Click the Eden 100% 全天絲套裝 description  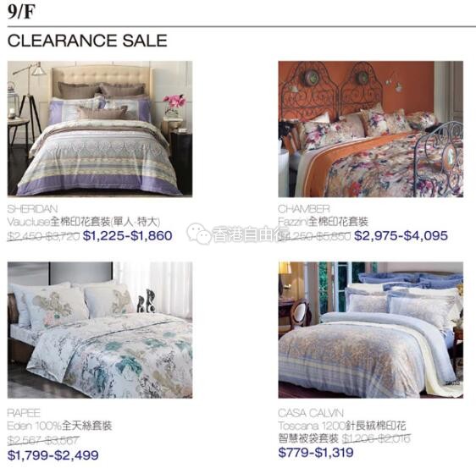60,426
